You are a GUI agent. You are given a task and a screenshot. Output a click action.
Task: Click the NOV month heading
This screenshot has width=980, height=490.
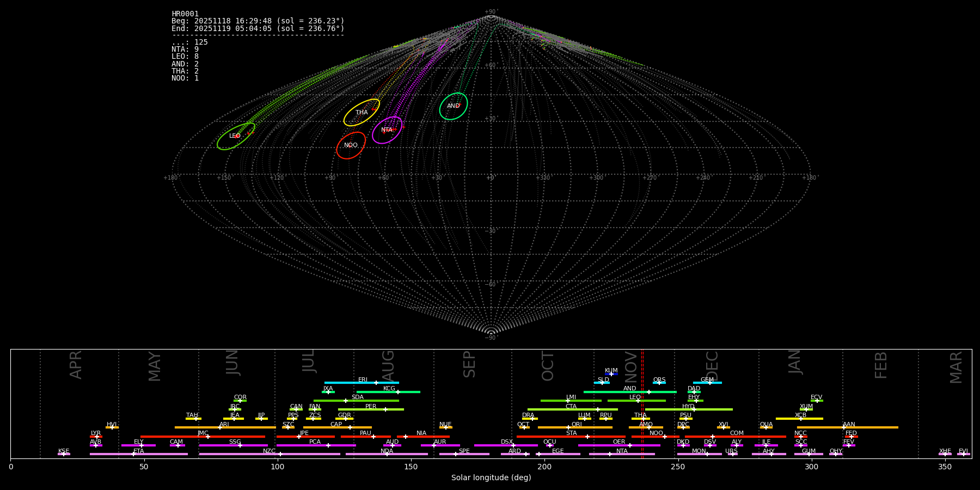coord(630,367)
